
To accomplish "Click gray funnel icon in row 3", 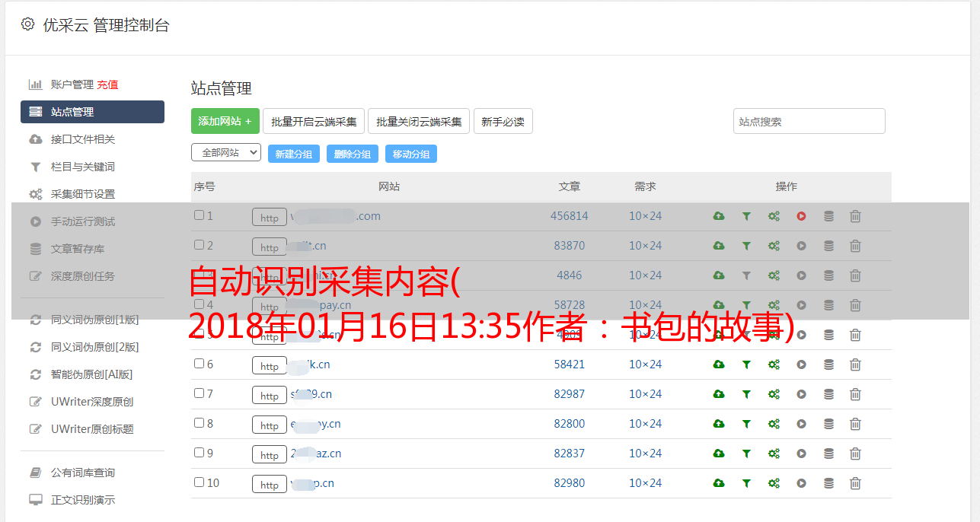I will [x=746, y=275].
